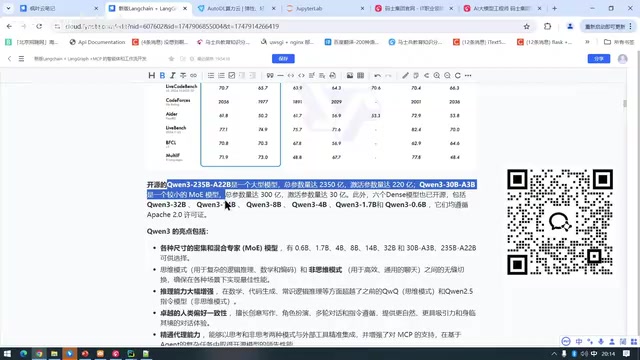Insert a table with the grid icon
This screenshot has width=640, height=360.
click(x=360, y=76)
